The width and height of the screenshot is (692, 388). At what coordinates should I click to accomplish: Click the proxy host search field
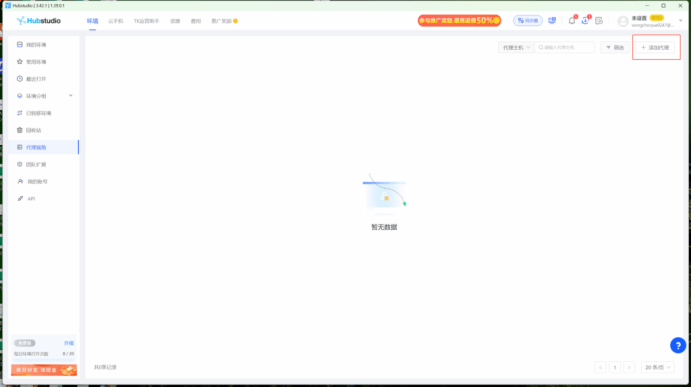pos(564,47)
